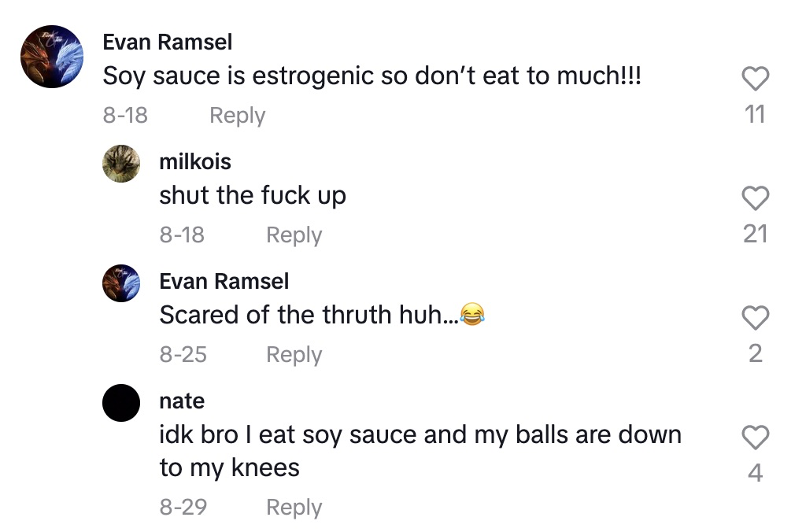View milkois's cat profile picture
Viewport: 806px width, 532px height.
[121, 164]
